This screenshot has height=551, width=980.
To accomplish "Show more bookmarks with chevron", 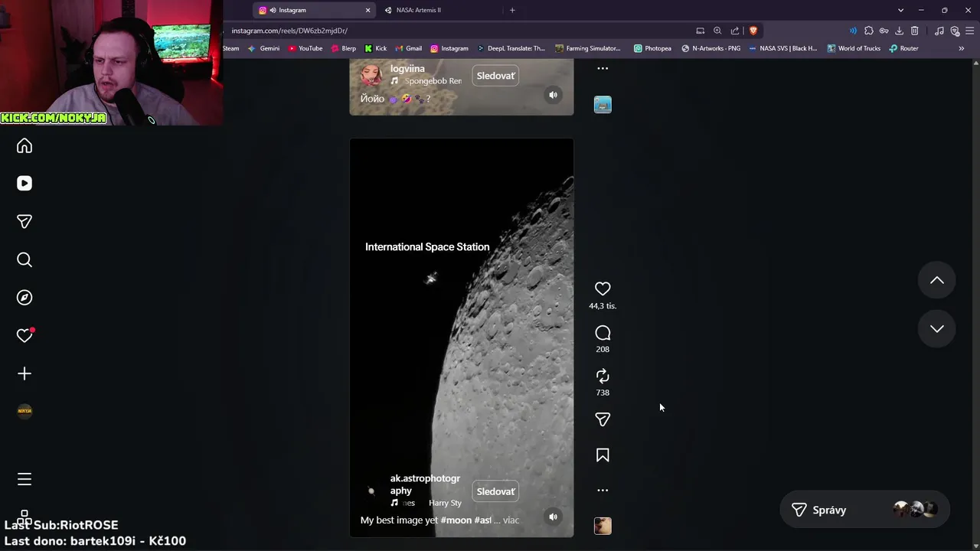I will (x=962, y=48).
